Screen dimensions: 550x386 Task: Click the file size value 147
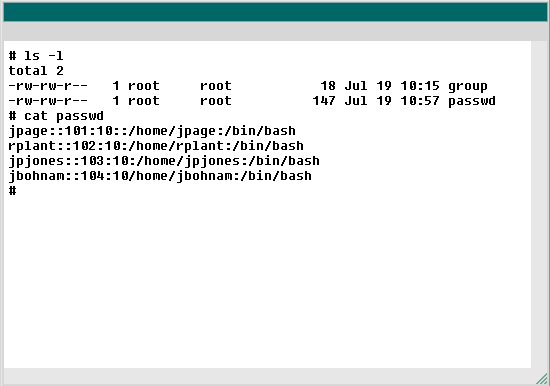(324, 101)
